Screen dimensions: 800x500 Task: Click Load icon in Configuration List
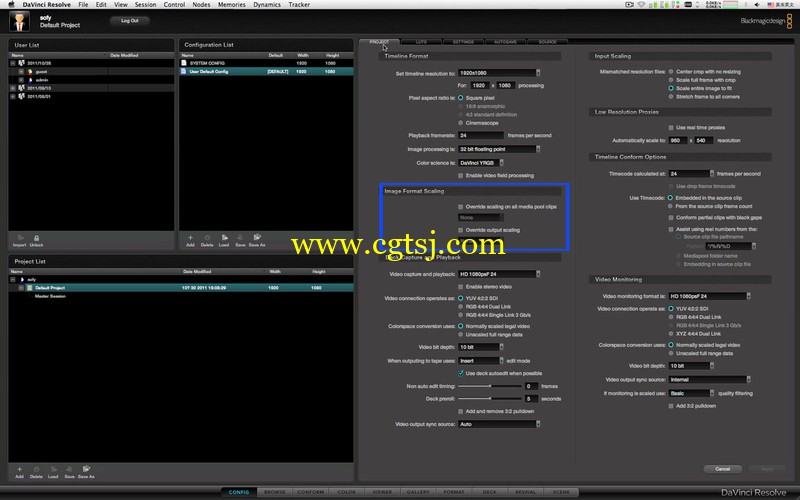click(x=224, y=237)
